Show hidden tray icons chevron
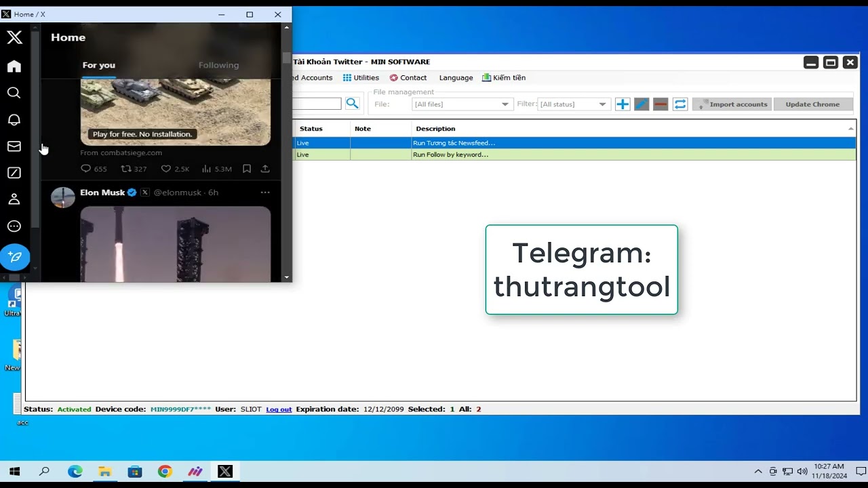The width and height of the screenshot is (868, 488). pos(758,472)
